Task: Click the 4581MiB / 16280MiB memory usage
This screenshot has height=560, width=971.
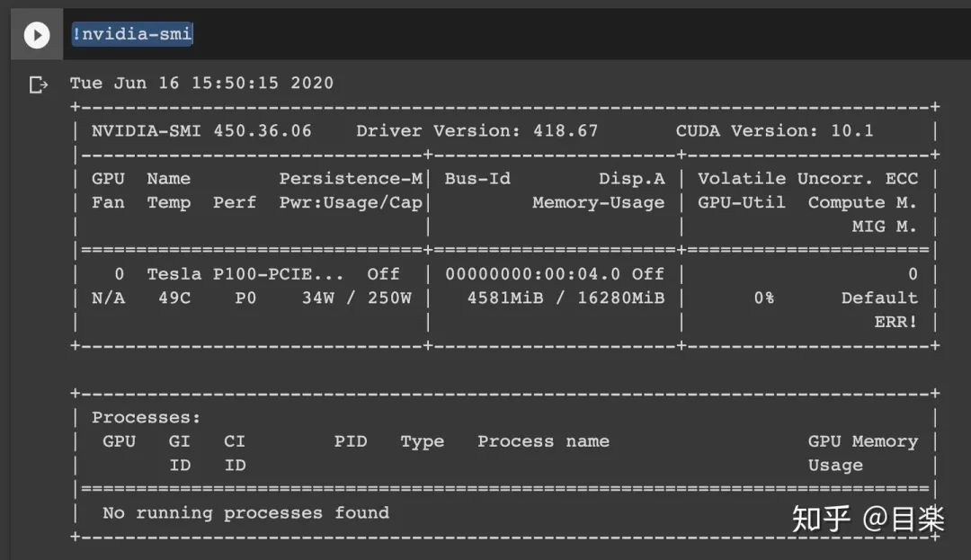Action: (x=566, y=298)
